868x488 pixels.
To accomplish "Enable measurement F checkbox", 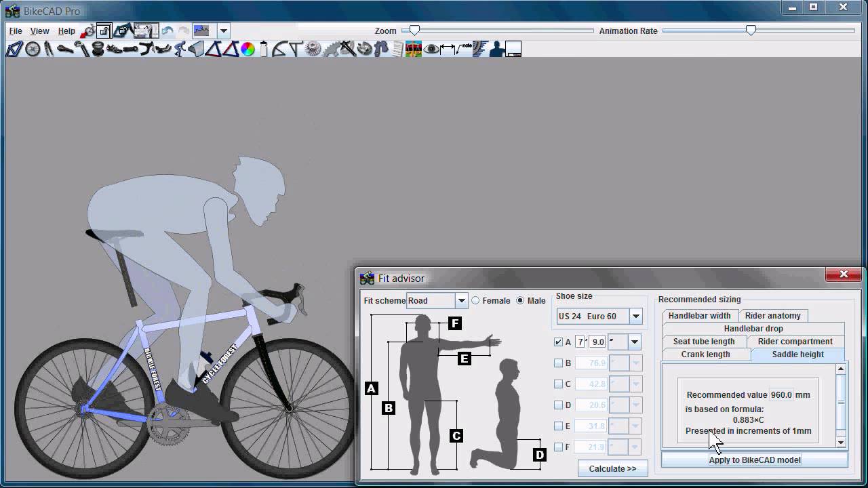I will coord(558,447).
